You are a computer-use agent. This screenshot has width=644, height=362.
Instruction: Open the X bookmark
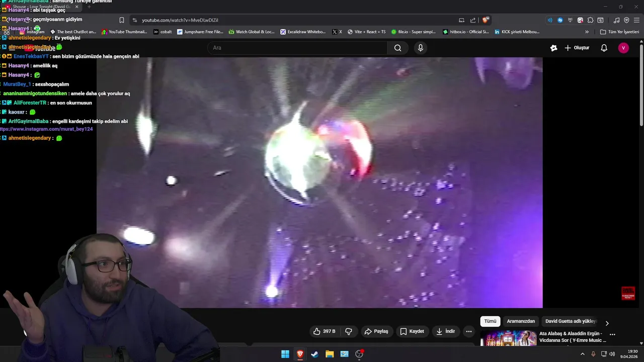pyautogui.click(x=337, y=32)
